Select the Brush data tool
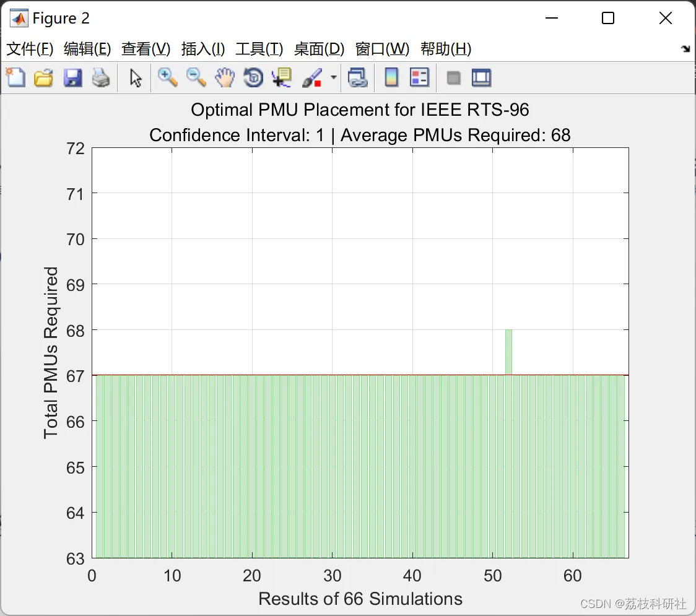 click(x=313, y=77)
